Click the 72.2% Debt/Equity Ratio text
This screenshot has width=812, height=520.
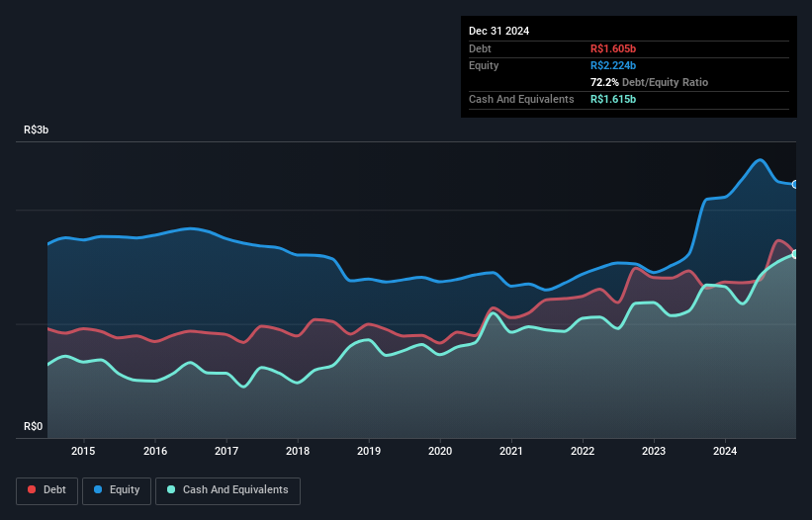[650, 82]
